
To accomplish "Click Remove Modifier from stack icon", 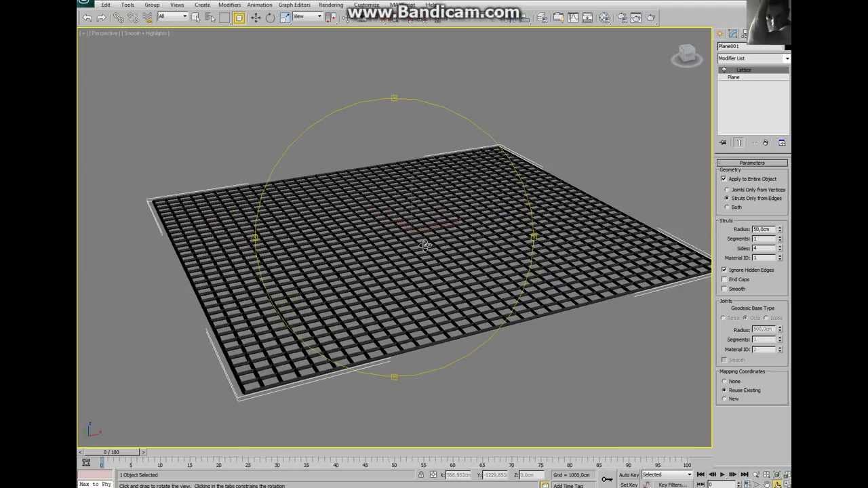I will coord(766,142).
